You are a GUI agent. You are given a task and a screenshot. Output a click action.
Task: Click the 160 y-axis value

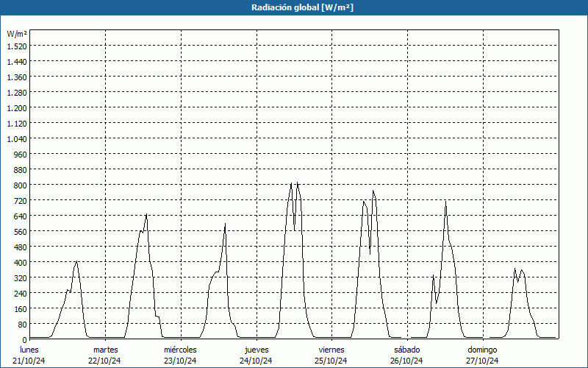(21, 309)
